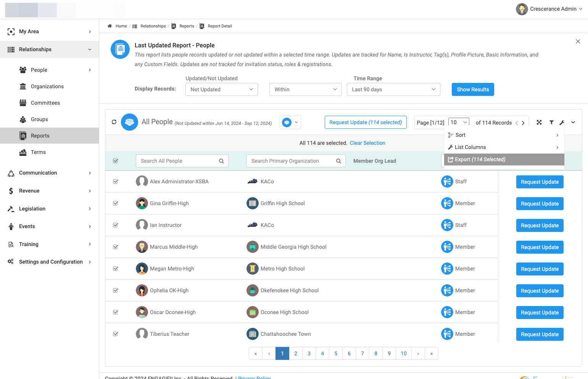The height and width of the screenshot is (379, 588).
Task: Click the Okefenokee High School organization name
Action: point(290,290)
